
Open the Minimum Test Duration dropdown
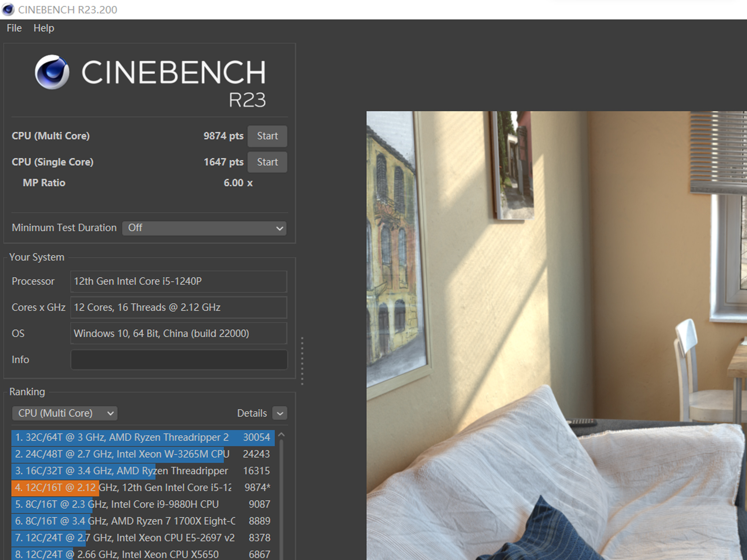click(204, 228)
